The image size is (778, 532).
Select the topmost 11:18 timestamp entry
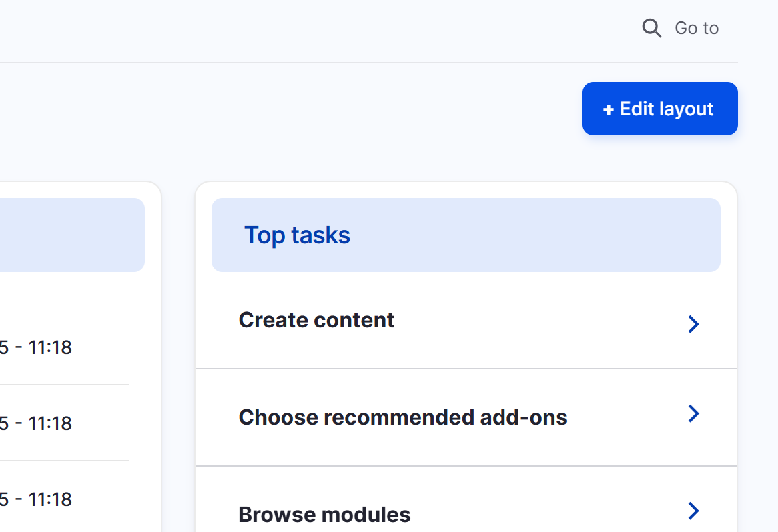(x=36, y=347)
